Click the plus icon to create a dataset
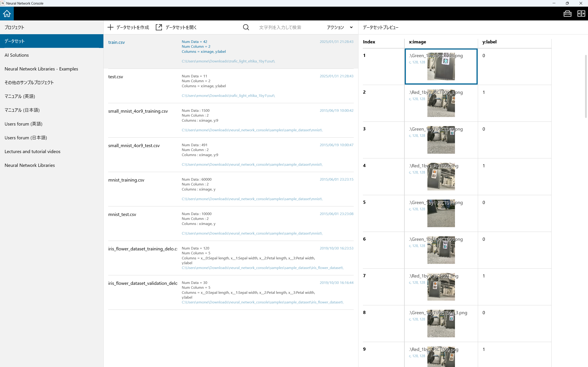Image resolution: width=588 pixels, height=367 pixels. pos(110,27)
